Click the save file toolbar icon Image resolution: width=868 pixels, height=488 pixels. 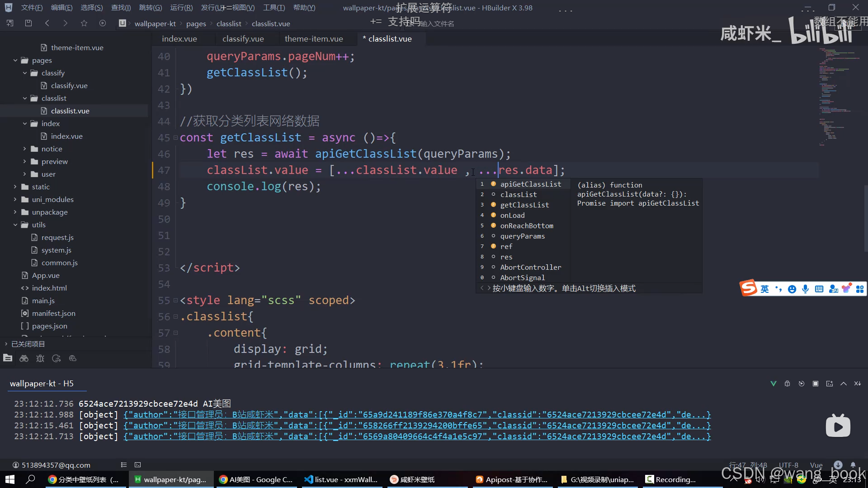coord(28,23)
